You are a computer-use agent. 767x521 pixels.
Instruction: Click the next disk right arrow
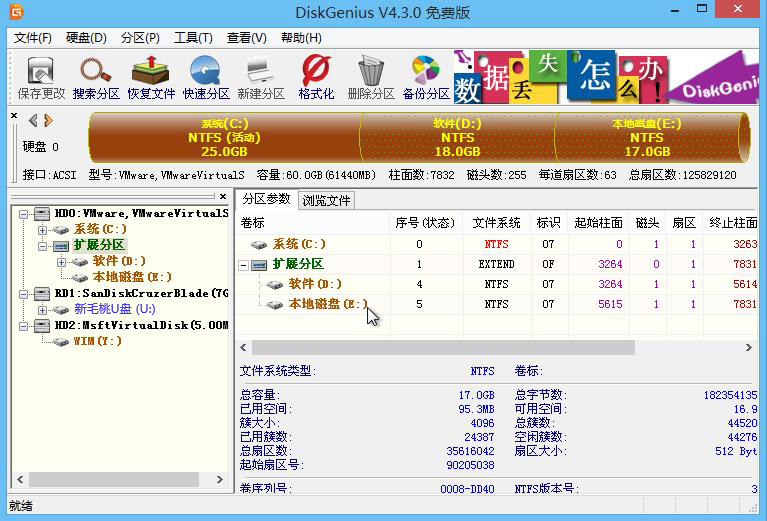click(x=48, y=120)
